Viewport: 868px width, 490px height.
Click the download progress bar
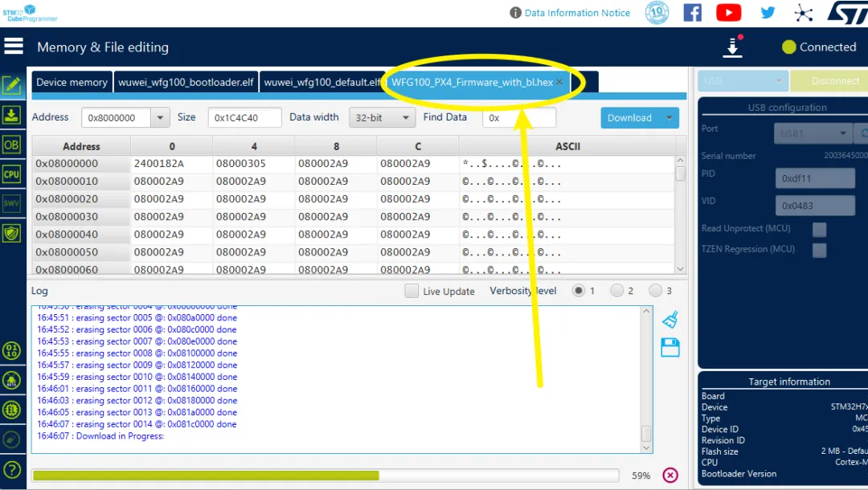(325, 476)
